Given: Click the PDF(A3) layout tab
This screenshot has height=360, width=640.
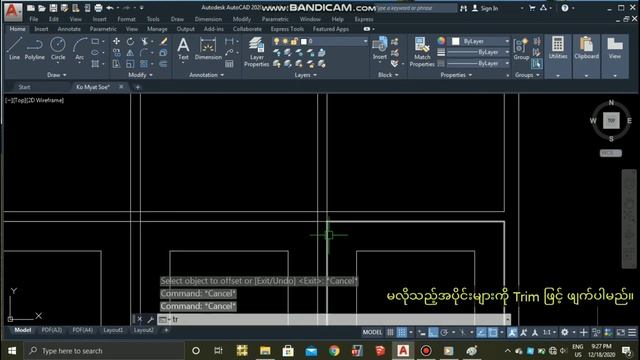Looking at the screenshot, I should pos(52,330).
